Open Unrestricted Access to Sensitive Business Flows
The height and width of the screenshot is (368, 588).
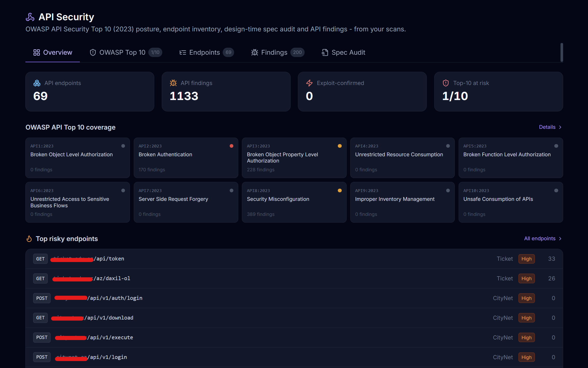pos(78,202)
